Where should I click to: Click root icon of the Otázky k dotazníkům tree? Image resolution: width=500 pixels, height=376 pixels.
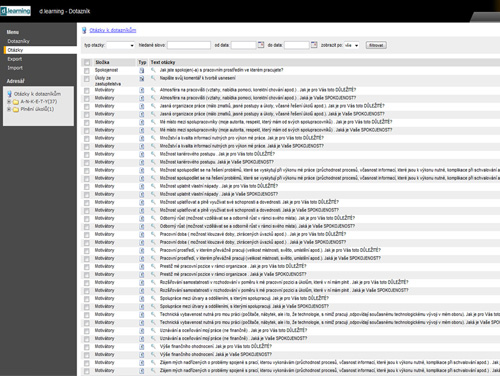click(x=9, y=94)
